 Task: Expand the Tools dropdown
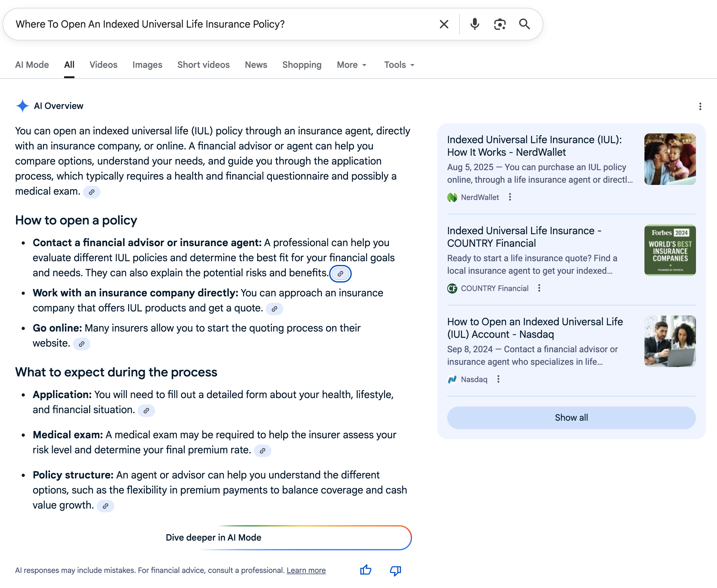point(399,65)
